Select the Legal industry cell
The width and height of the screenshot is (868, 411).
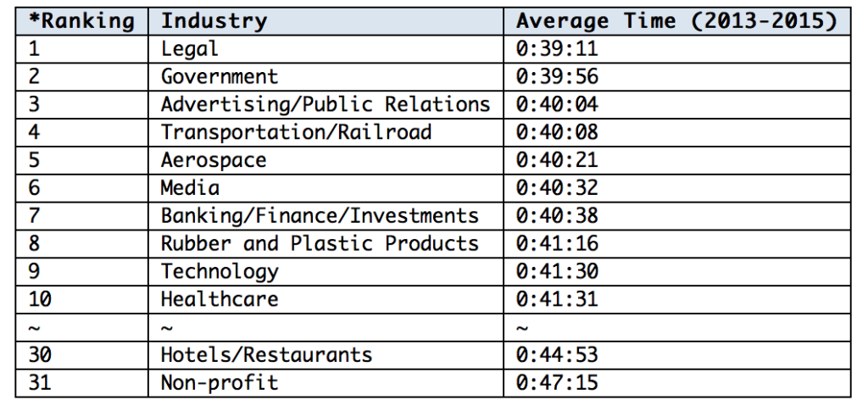(190, 49)
